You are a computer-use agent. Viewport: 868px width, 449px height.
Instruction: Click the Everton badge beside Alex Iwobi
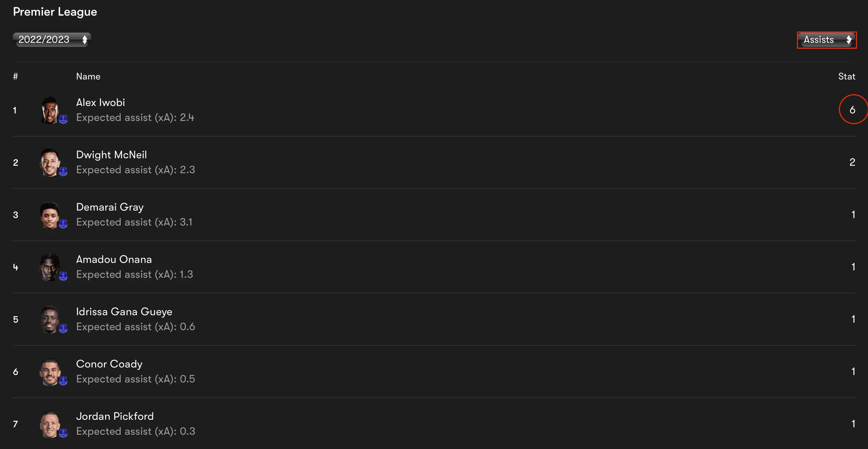point(63,119)
